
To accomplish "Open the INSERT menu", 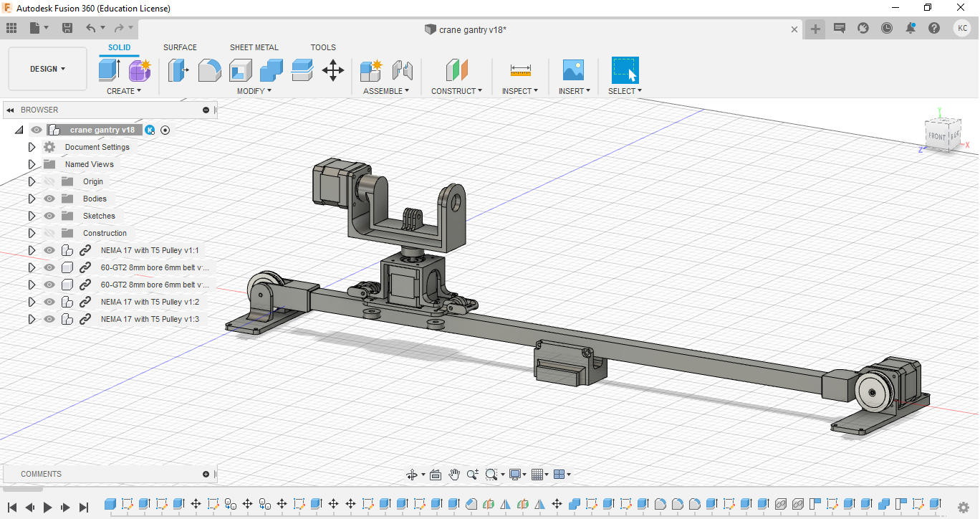I will pyautogui.click(x=575, y=91).
